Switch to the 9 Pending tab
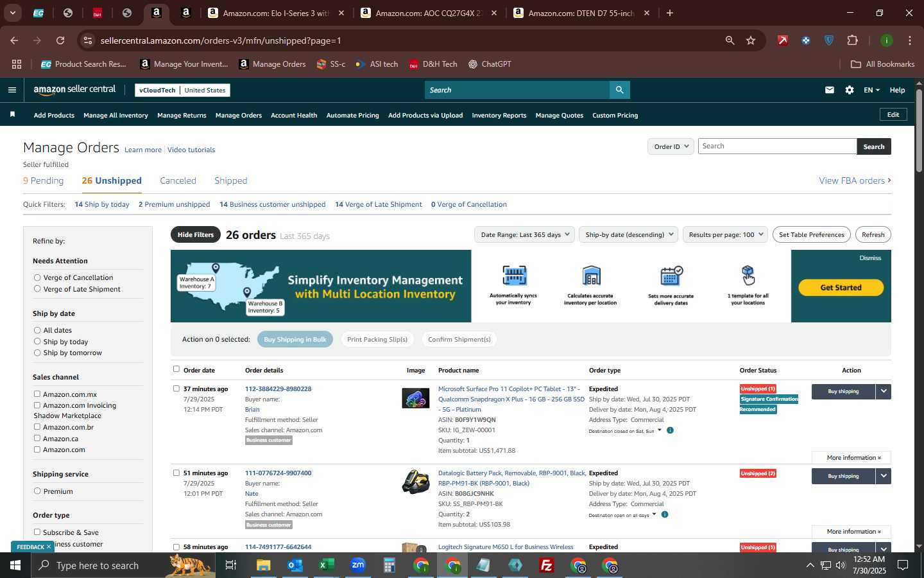The width and height of the screenshot is (924, 578). tap(44, 180)
